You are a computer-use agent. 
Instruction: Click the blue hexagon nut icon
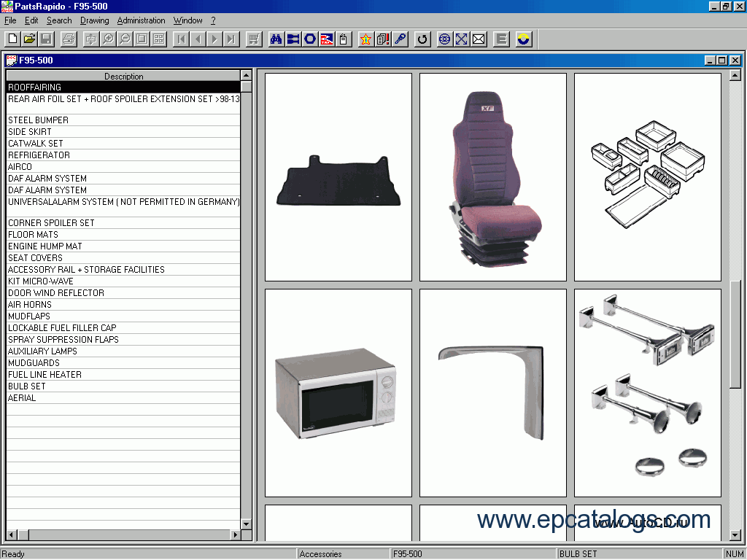pos(309,39)
